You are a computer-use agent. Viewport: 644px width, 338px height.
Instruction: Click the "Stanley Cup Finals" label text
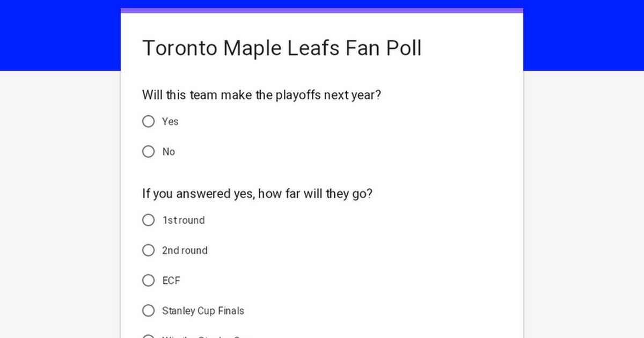(203, 311)
